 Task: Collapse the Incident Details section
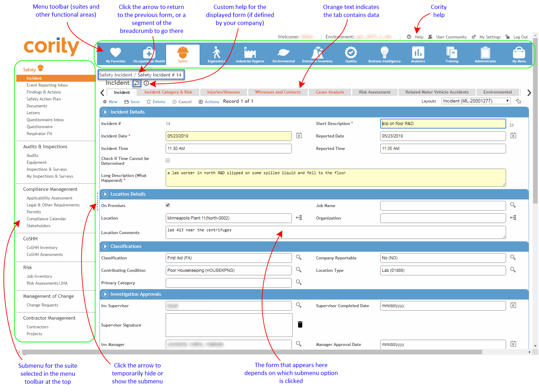[x=105, y=112]
